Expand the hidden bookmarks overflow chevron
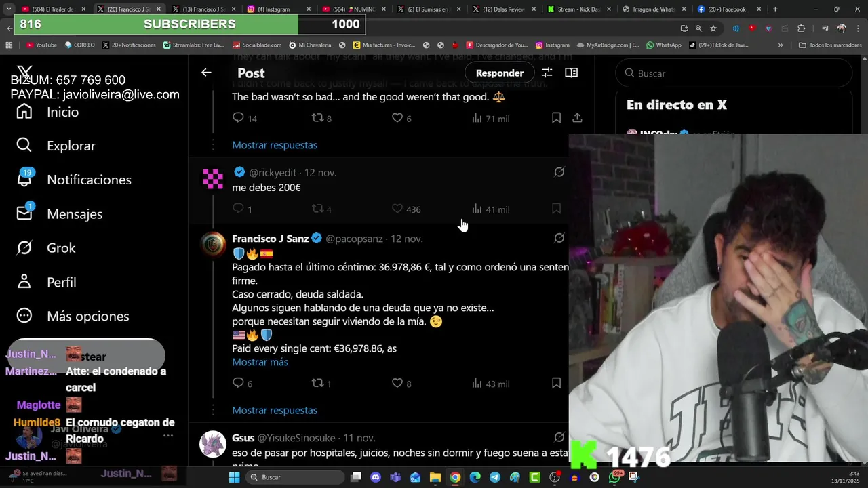 pyautogui.click(x=781, y=45)
